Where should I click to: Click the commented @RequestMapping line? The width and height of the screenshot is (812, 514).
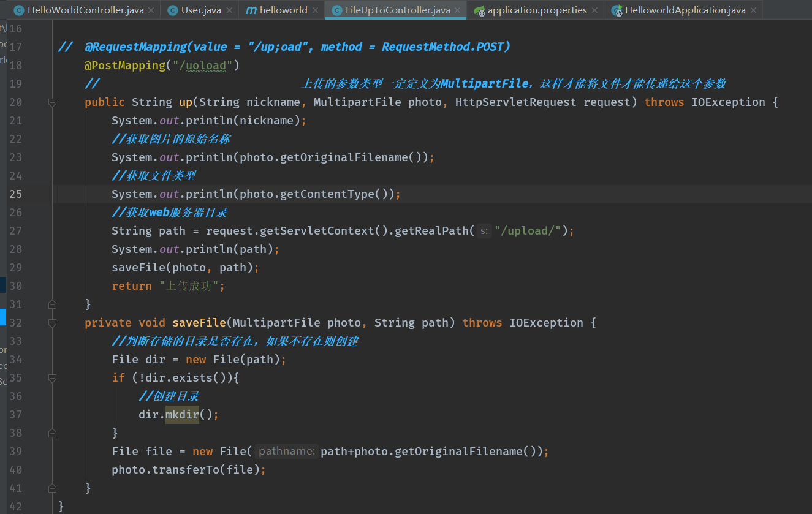(284, 47)
